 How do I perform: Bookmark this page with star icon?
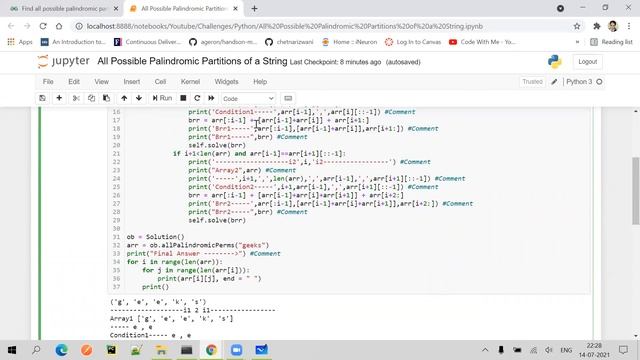(x=577, y=26)
